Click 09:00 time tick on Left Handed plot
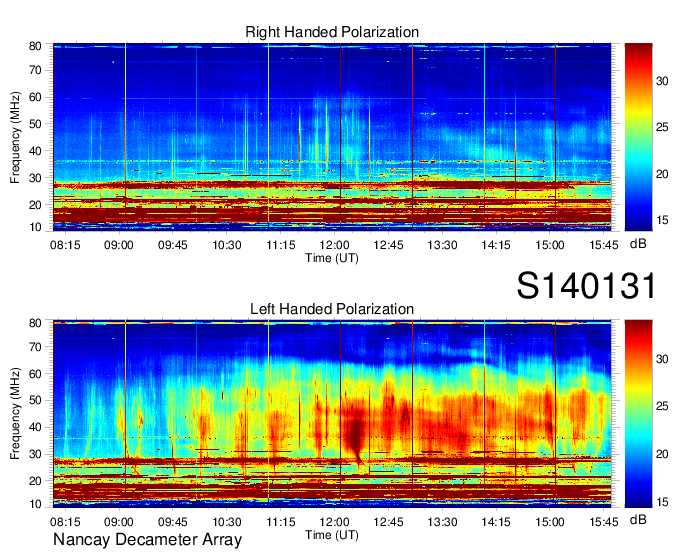 point(119,522)
